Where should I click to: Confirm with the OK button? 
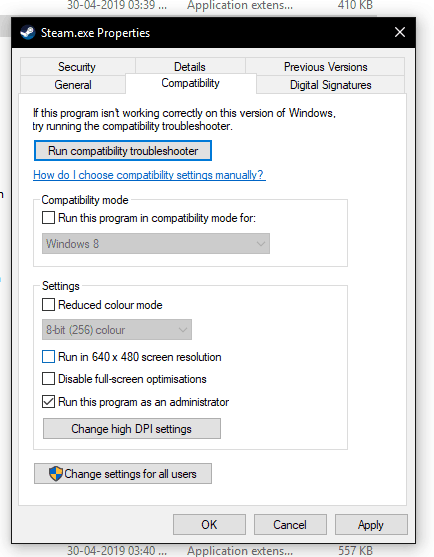(209, 525)
